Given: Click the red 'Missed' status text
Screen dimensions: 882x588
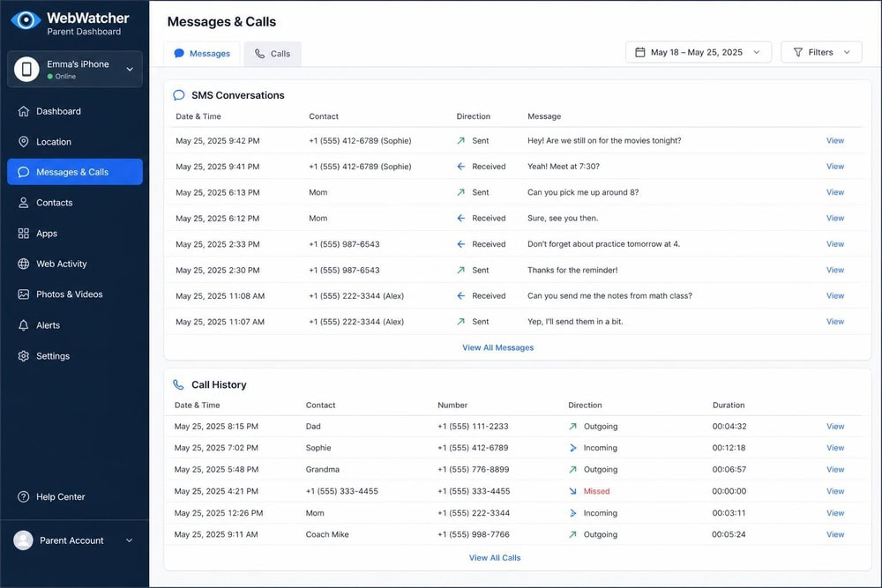Looking at the screenshot, I should point(596,491).
